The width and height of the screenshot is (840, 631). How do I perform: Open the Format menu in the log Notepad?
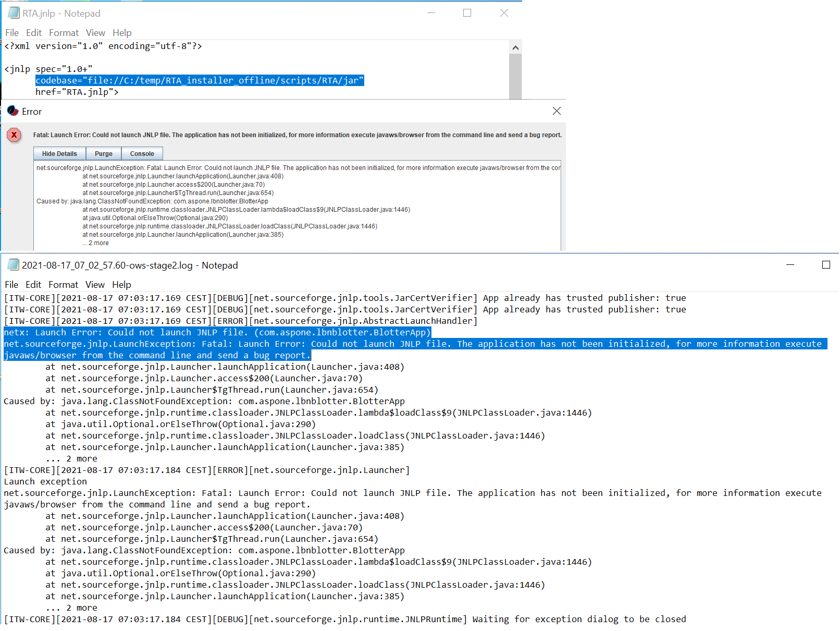[x=63, y=285]
